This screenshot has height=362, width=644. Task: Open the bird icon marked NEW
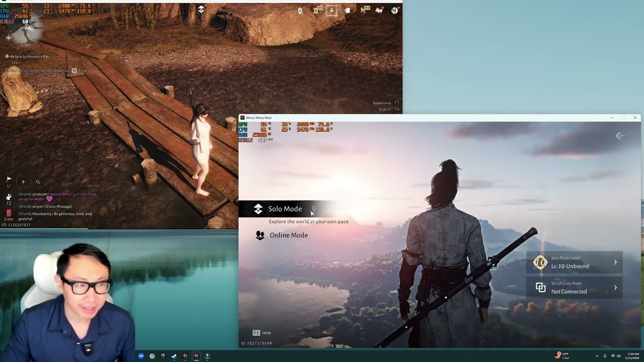click(x=364, y=10)
